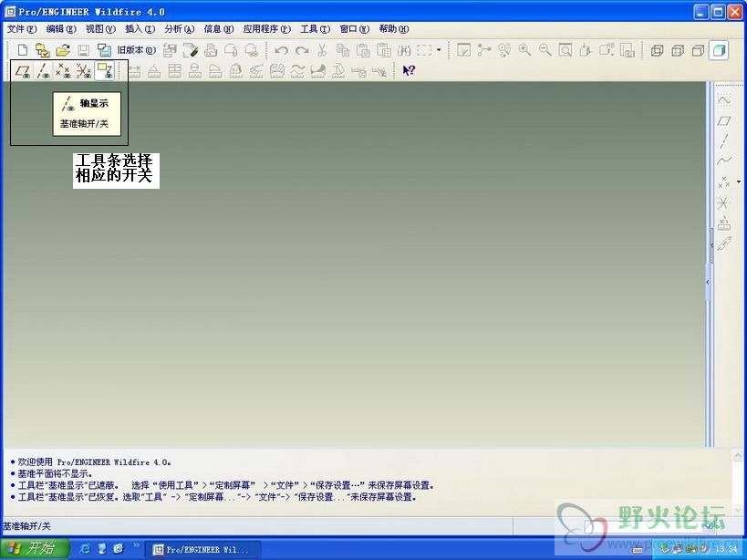Click the Datum Curve tool in right toolbar

pyautogui.click(x=723, y=161)
